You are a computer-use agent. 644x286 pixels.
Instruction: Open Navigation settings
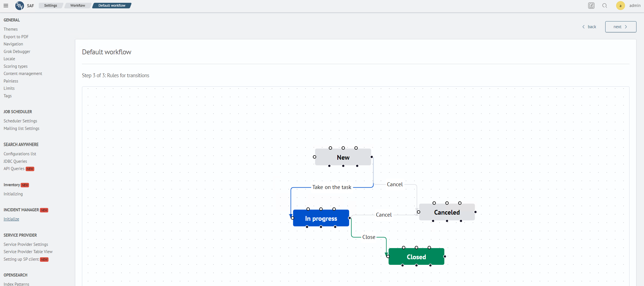click(x=13, y=44)
